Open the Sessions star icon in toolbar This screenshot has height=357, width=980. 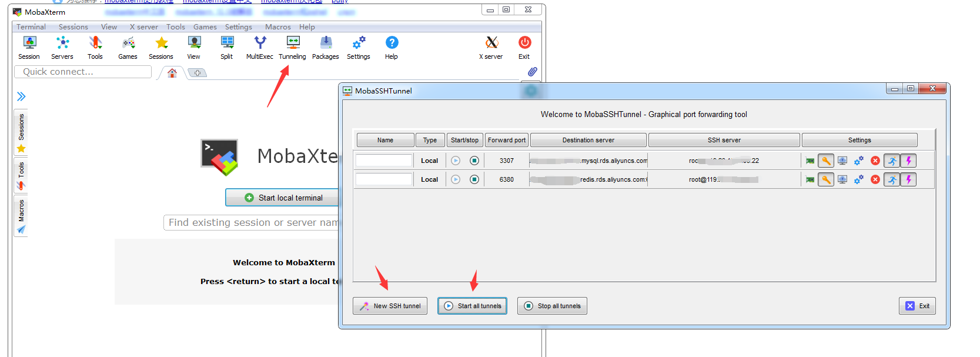pyautogui.click(x=161, y=48)
